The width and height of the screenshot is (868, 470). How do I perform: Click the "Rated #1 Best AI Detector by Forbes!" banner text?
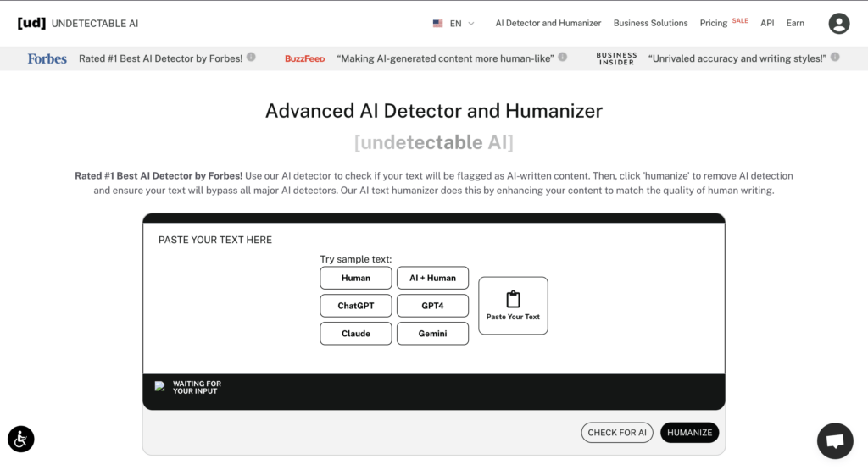click(x=160, y=58)
